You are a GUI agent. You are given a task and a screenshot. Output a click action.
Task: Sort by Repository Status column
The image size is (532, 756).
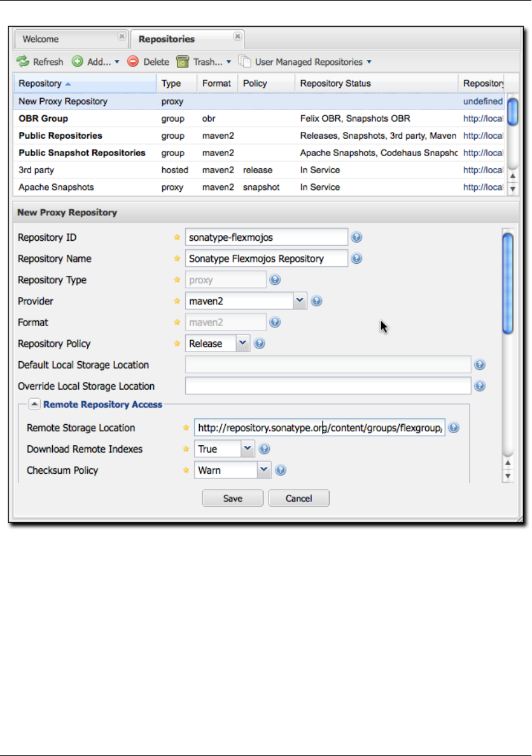pos(376,83)
